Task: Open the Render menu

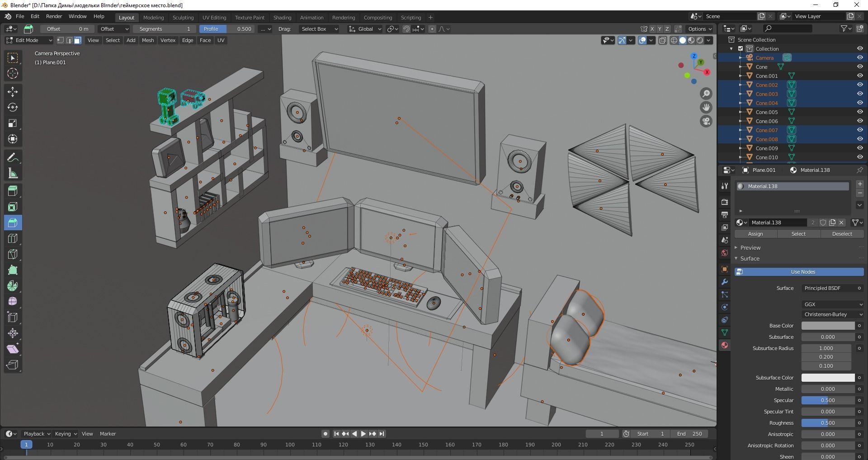Action: [x=54, y=16]
